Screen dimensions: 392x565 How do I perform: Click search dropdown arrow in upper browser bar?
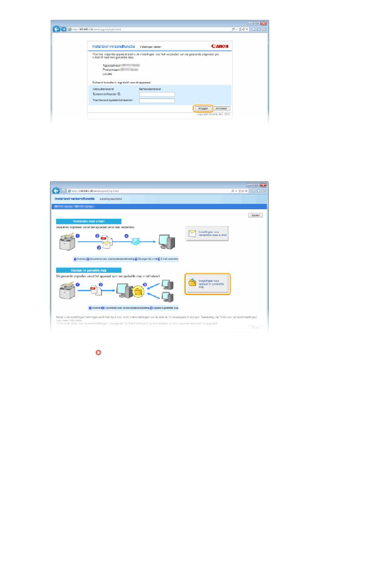(236, 29)
